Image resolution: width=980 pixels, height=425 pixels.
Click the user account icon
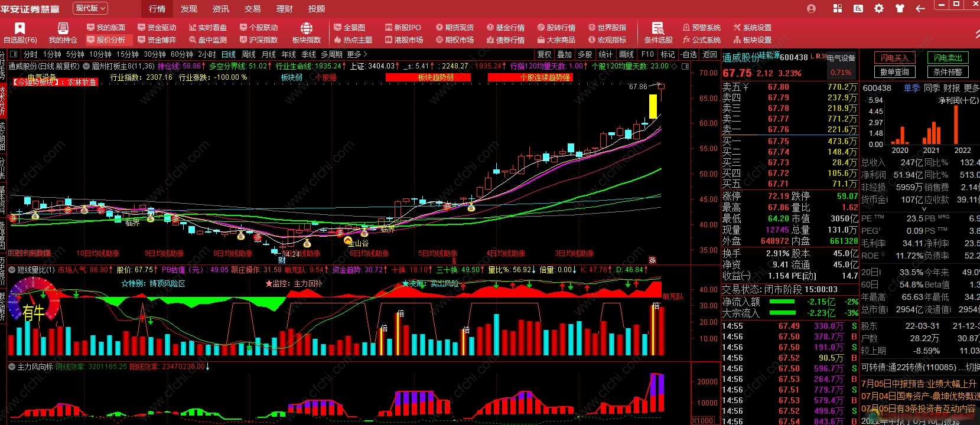pos(811,8)
